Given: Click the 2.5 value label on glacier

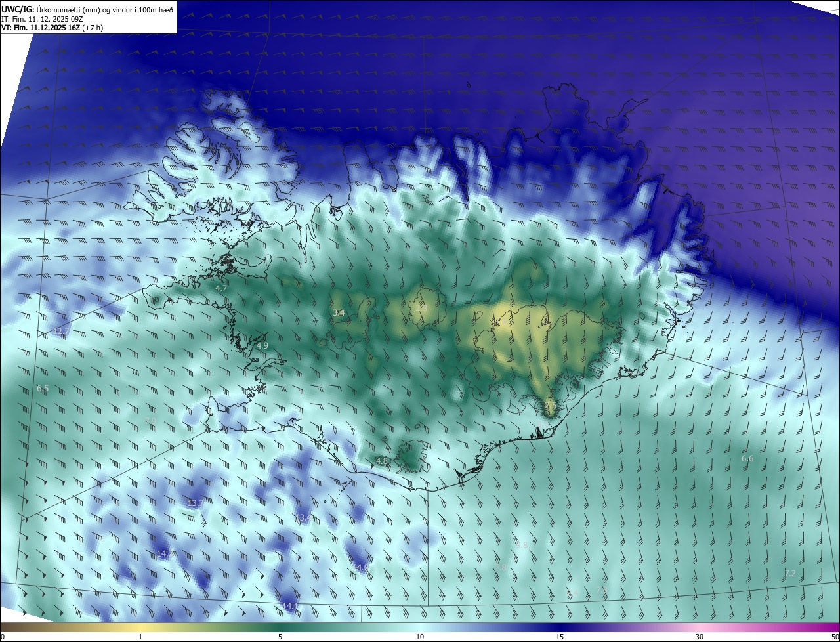Looking at the screenshot, I should pyautogui.click(x=550, y=406).
